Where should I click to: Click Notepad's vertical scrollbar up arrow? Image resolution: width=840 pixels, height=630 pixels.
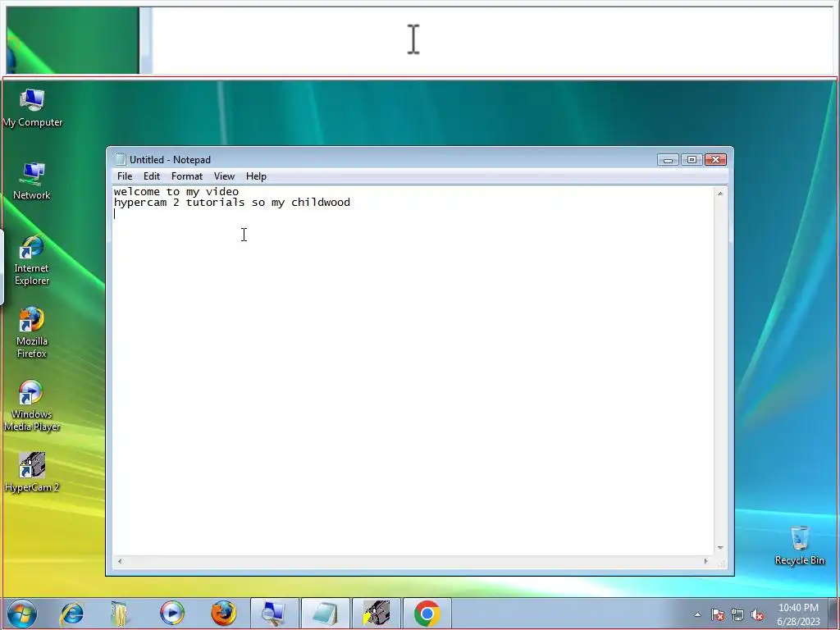720,194
